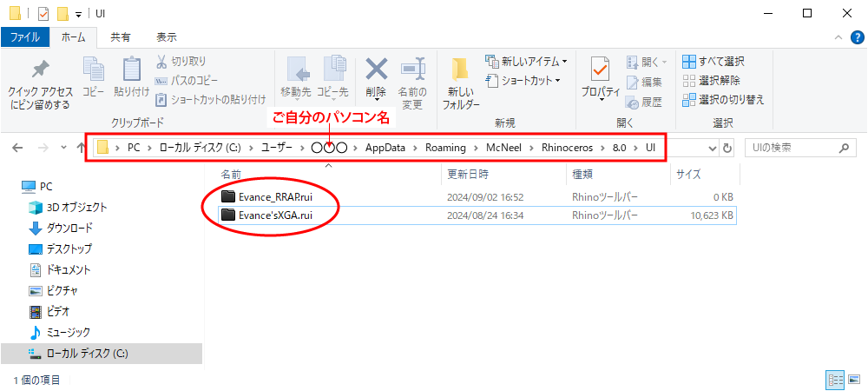The width and height of the screenshot is (868, 391).
Task: Expand the address bar history dropdown
Action: tap(713, 148)
